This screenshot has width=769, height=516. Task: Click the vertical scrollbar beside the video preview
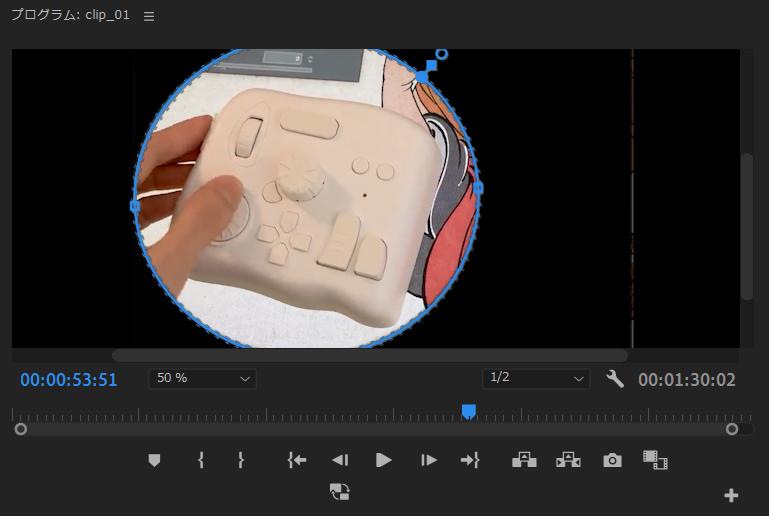[x=747, y=226]
